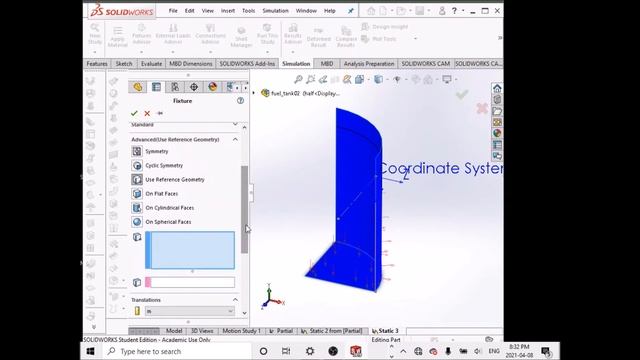
Task: Open the File menu
Action: [x=173, y=11]
